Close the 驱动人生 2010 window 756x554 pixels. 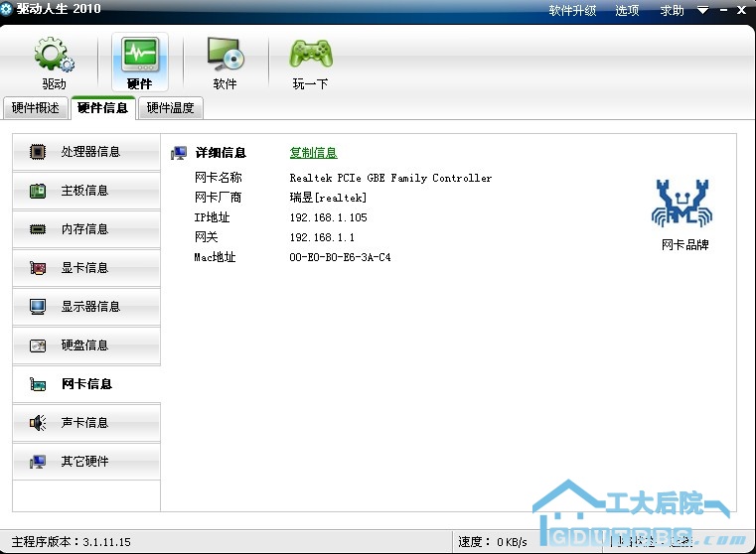point(741,10)
